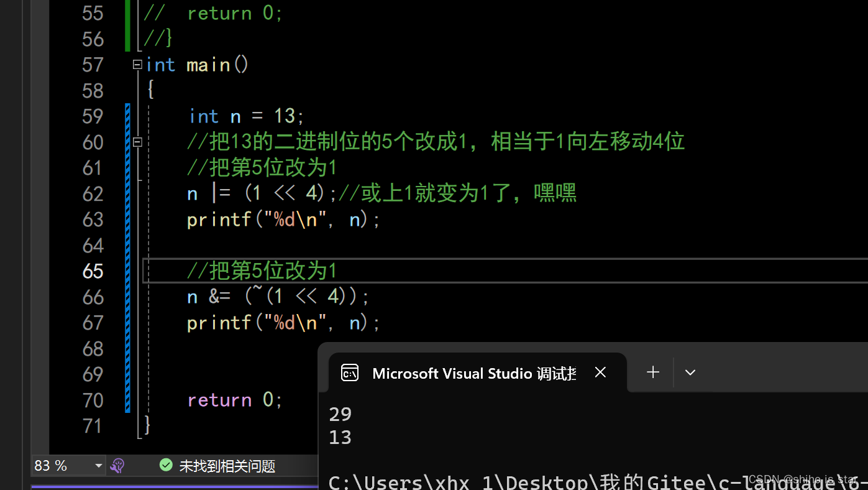Image resolution: width=868 pixels, height=490 pixels.
Task: Open the terminal tab dropdown chevron
Action: [690, 372]
